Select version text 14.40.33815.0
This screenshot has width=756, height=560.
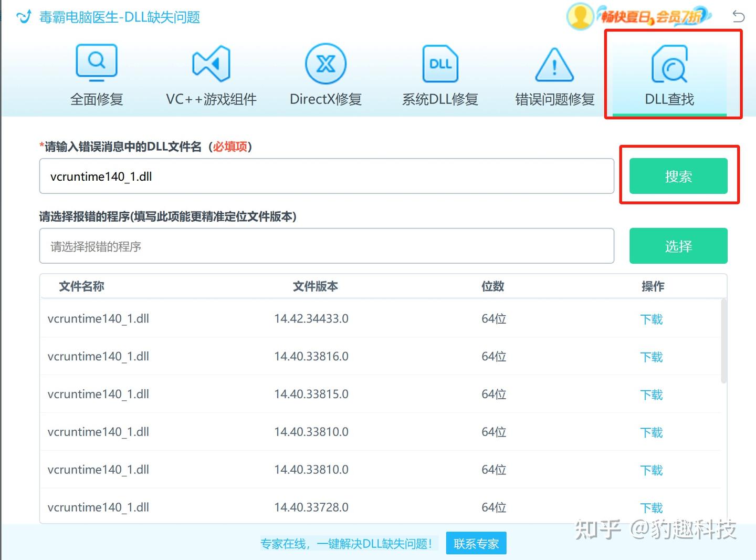pos(311,394)
